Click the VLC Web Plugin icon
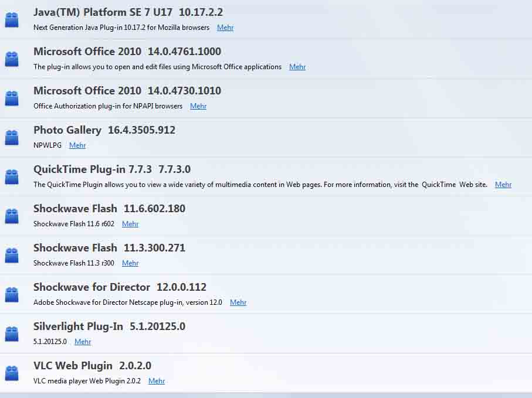 (12, 373)
